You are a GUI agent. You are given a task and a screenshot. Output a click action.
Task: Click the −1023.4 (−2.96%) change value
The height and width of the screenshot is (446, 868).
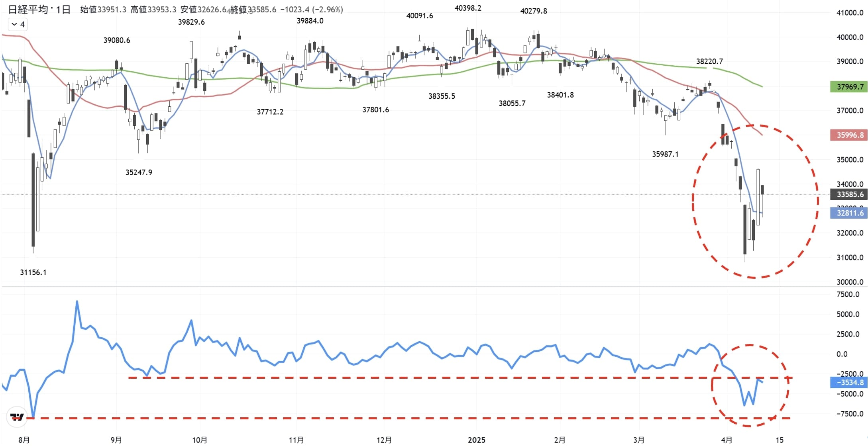[312, 10]
